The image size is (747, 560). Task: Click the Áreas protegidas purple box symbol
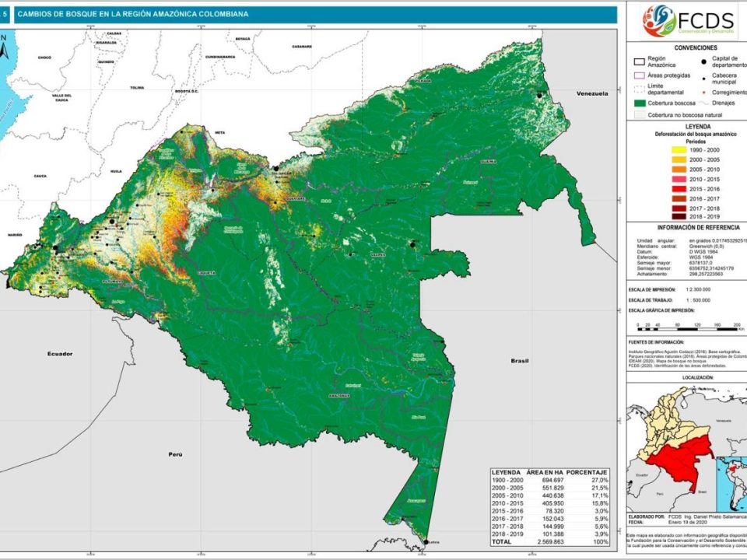[641, 75]
